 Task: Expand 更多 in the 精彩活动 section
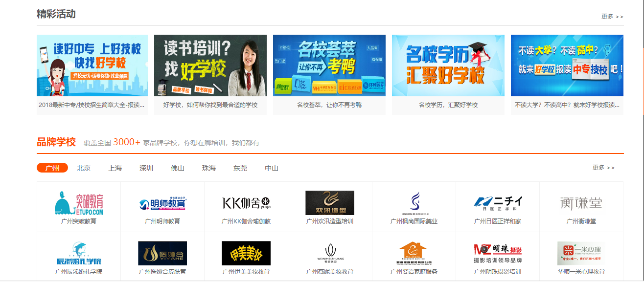click(612, 17)
